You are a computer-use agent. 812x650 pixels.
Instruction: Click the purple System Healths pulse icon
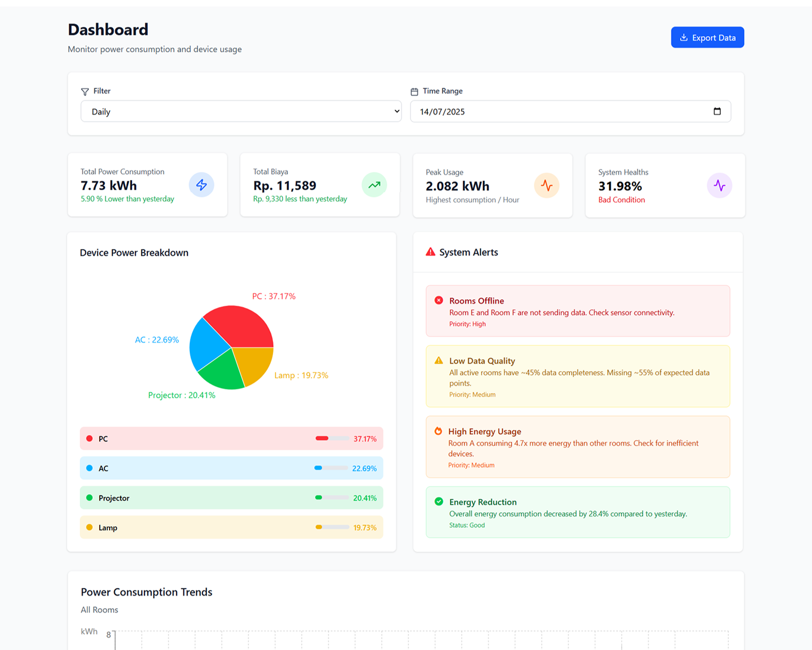pyautogui.click(x=719, y=185)
